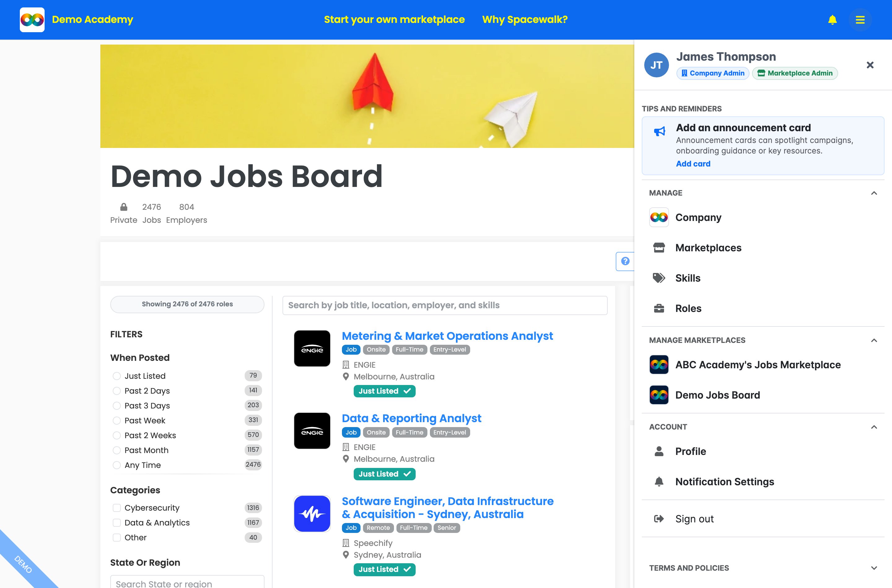
Task: Toggle the hamburger menu button
Action: pyautogui.click(x=860, y=19)
